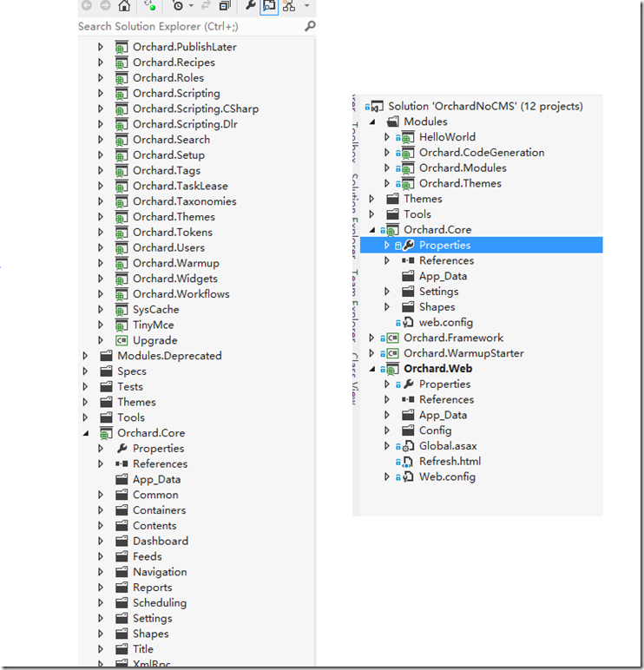The image size is (644, 670).
Task: Click the Title folder icon
Action: [x=122, y=649]
